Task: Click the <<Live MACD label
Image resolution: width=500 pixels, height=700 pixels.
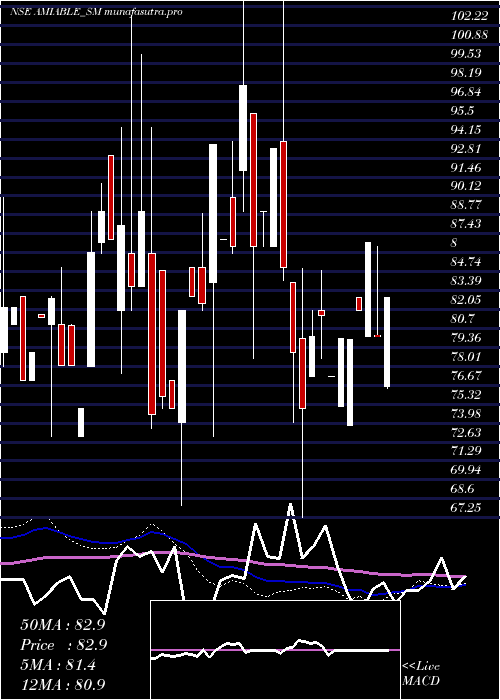Action: click(x=421, y=674)
